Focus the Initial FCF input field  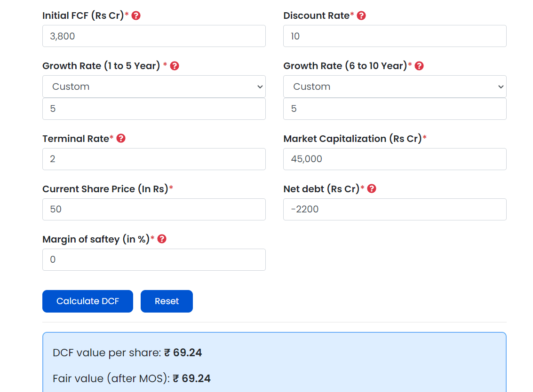pos(154,36)
